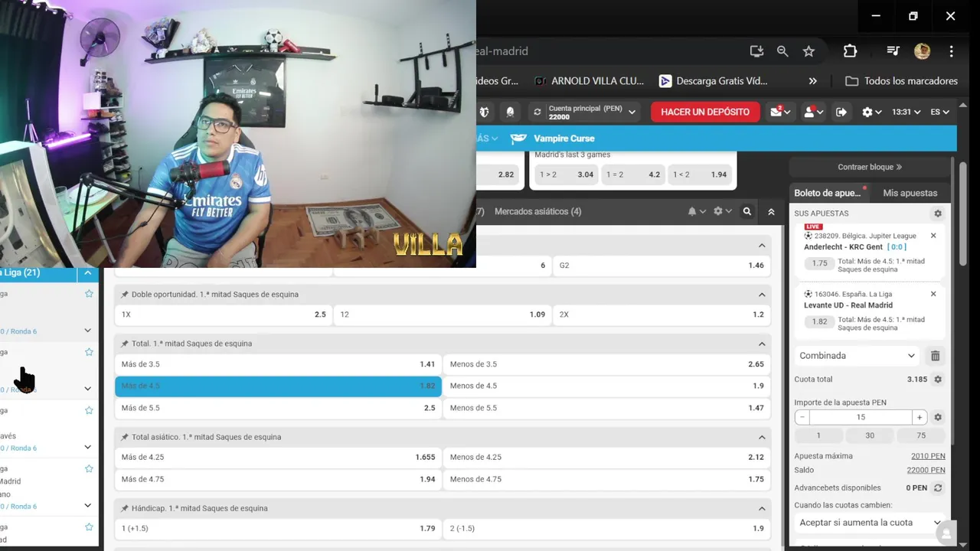Collapse Doble oportunidad market section
The image size is (980, 551).
coord(762,295)
